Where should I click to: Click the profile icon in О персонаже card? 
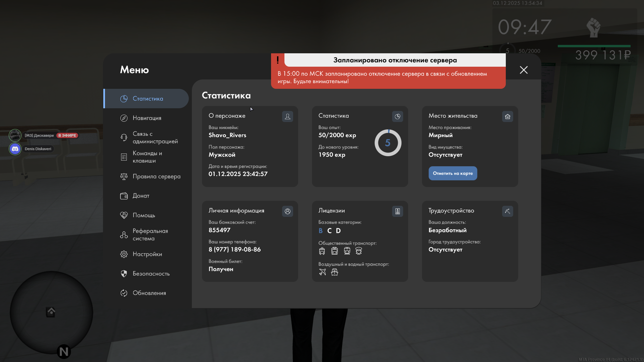[287, 116]
